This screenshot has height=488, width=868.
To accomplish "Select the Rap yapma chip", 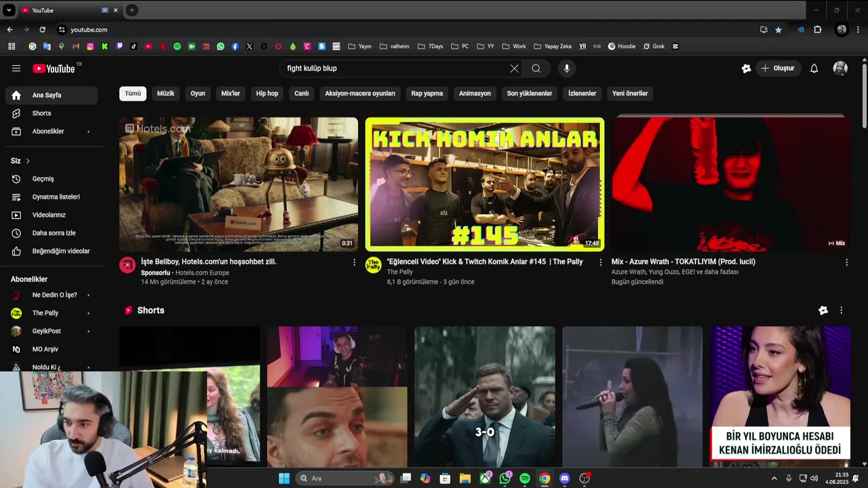I will (427, 94).
